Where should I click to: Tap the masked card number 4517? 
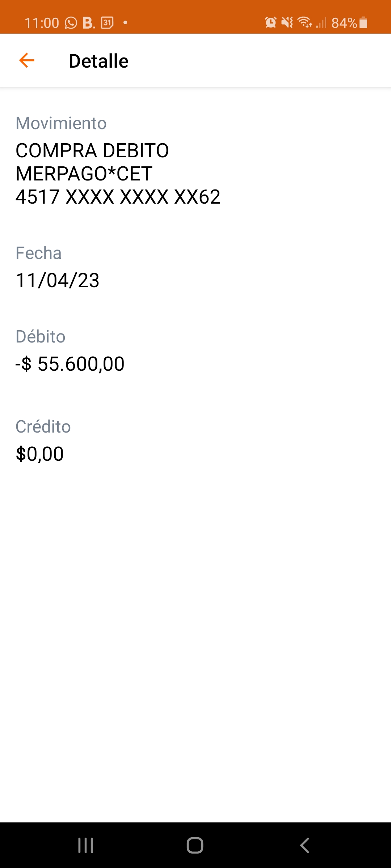118,197
